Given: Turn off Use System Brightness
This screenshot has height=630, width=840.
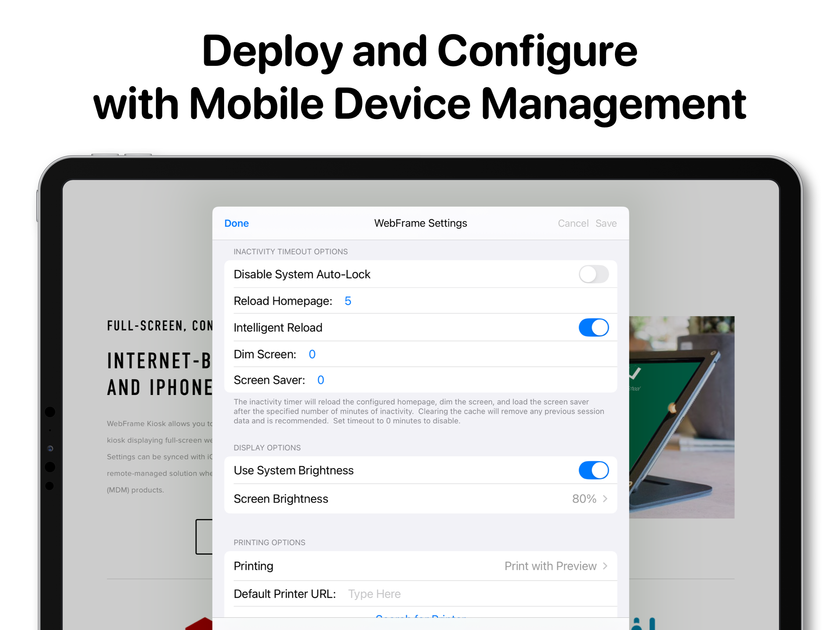Looking at the screenshot, I should pyautogui.click(x=594, y=470).
